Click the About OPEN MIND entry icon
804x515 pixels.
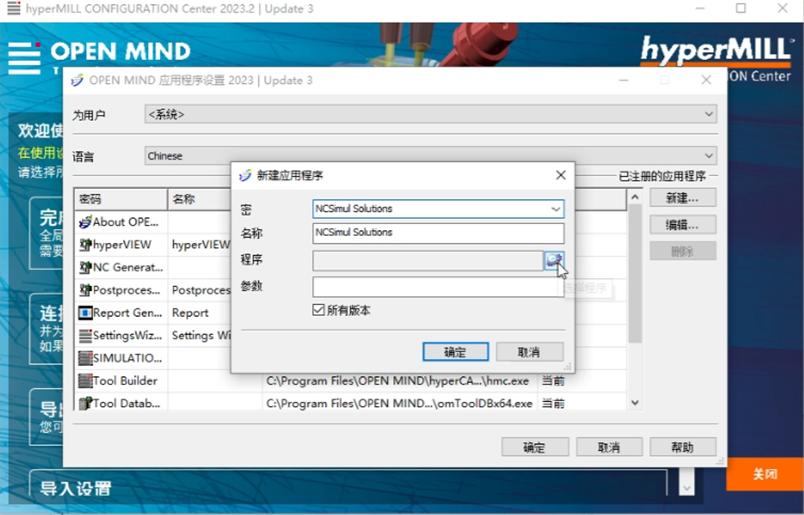[85, 222]
